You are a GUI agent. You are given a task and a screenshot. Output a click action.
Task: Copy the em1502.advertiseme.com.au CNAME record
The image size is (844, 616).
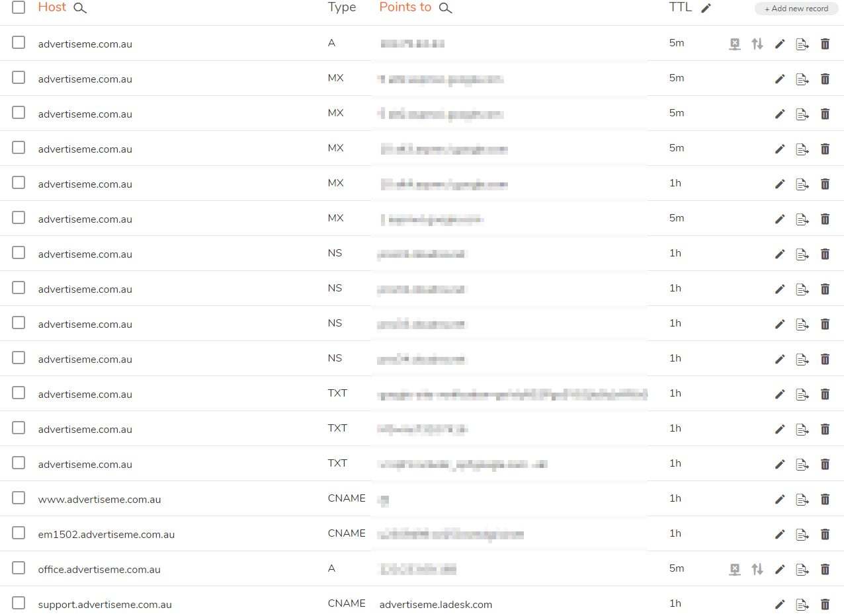coord(802,534)
